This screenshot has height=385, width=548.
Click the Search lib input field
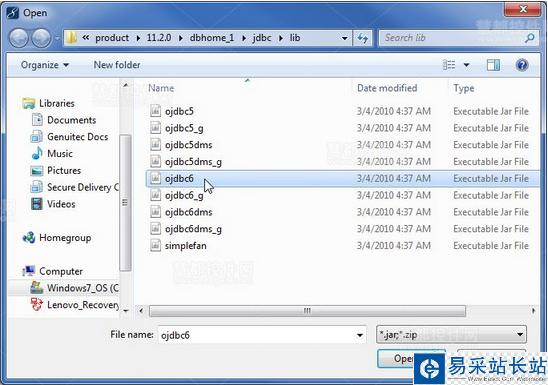coord(451,38)
